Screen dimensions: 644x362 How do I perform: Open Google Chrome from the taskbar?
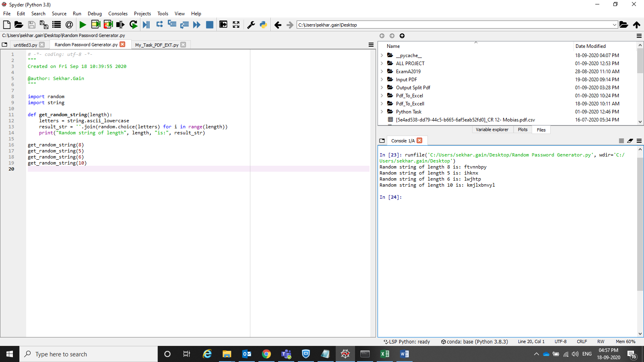click(266, 354)
